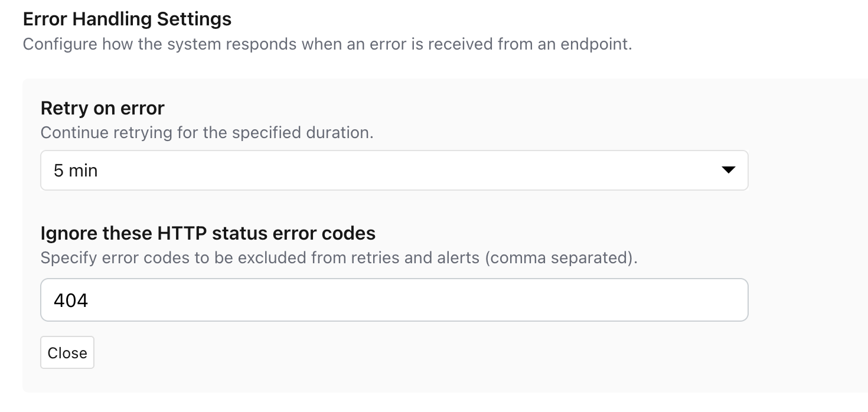Screen dimensions: 868x412
Task: Click the "Error Handling Settings" heading
Action: coord(127,19)
